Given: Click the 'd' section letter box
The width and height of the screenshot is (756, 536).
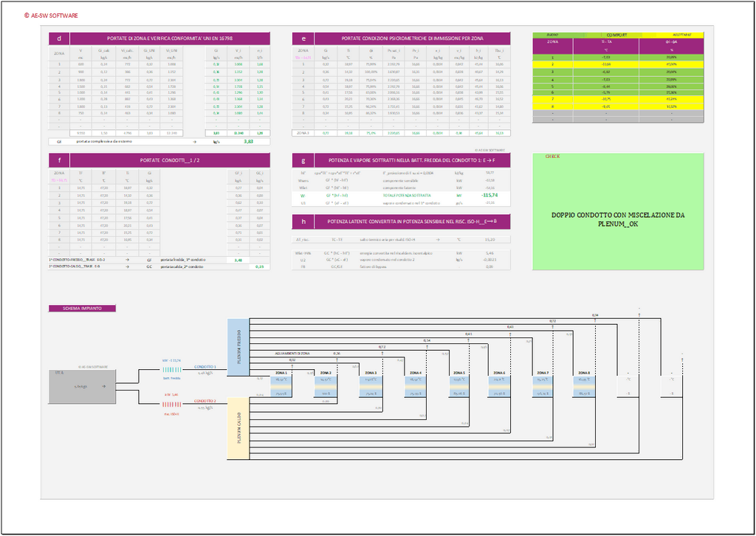Looking at the screenshot, I should click(x=59, y=38).
